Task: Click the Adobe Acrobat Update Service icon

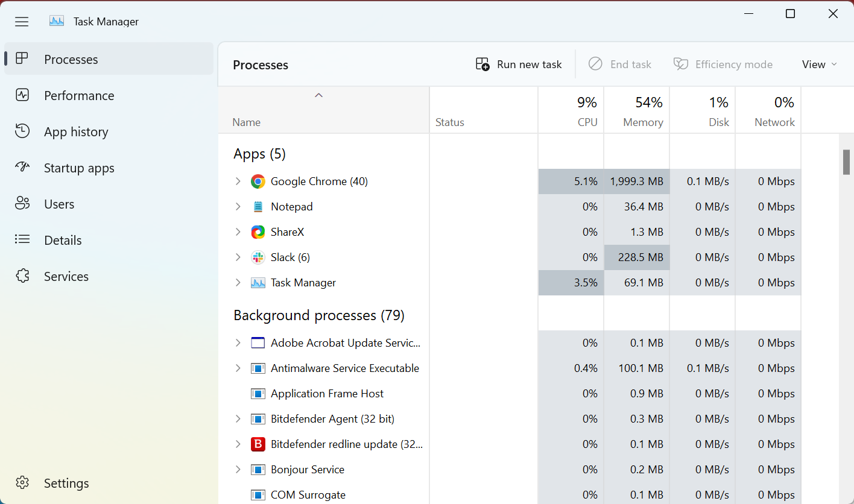Action: tap(258, 343)
